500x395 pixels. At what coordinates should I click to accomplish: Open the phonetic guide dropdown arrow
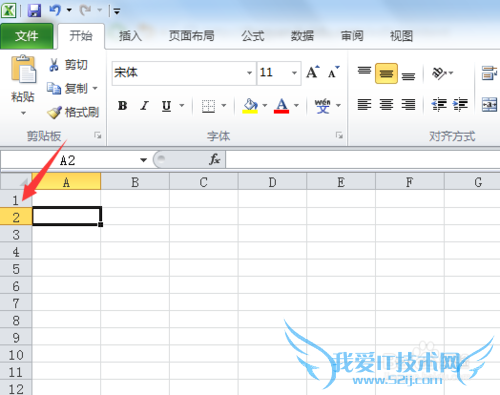(338, 106)
